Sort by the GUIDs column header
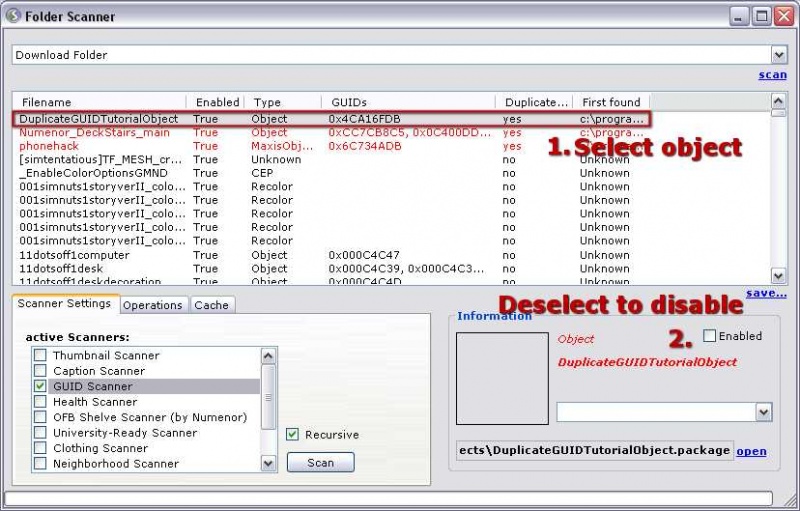The image size is (800, 511). click(409, 102)
